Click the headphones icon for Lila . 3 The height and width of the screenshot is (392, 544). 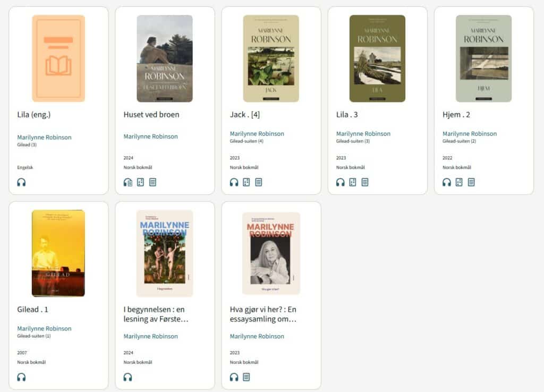pyautogui.click(x=340, y=182)
